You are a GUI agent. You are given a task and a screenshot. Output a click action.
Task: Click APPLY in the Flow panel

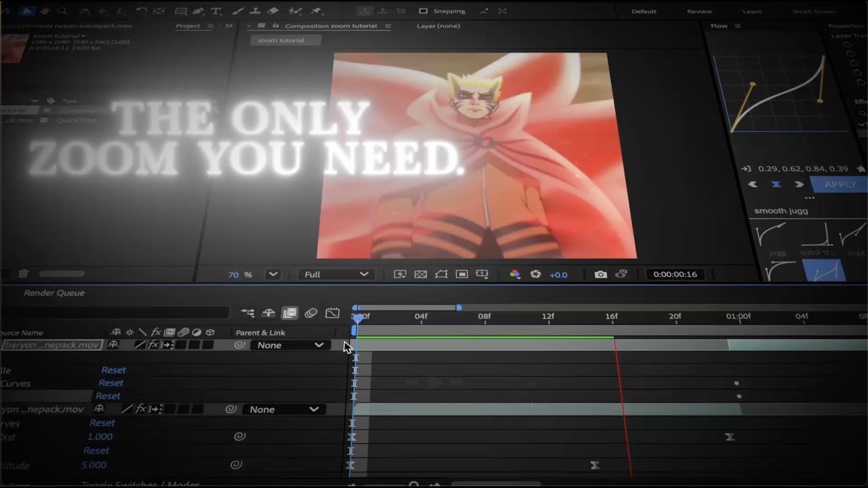coord(840,184)
